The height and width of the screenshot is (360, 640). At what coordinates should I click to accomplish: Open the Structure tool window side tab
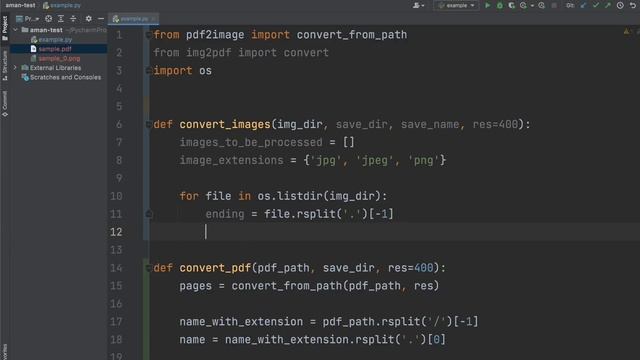pos(5,65)
